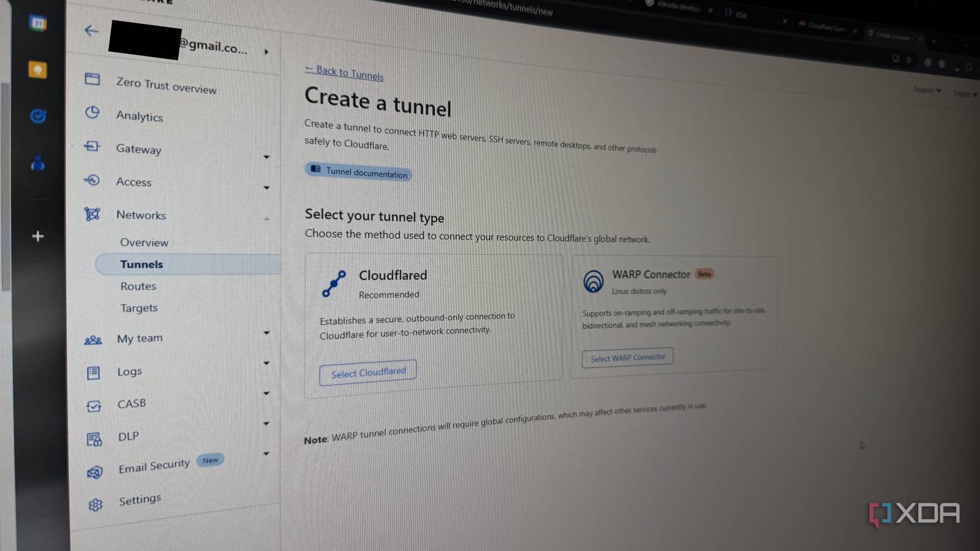Expand the account switcher arrow

click(266, 52)
